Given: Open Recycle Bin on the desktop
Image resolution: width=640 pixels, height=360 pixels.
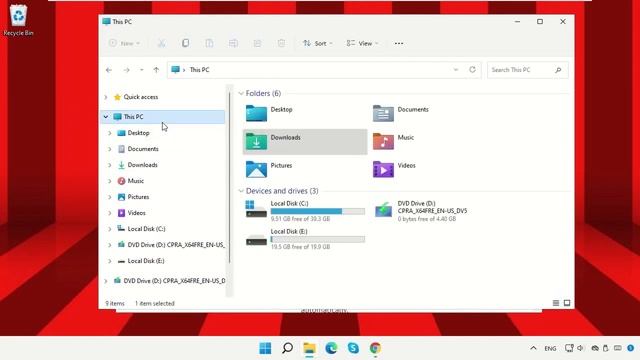Looking at the screenshot, I should [x=18, y=20].
